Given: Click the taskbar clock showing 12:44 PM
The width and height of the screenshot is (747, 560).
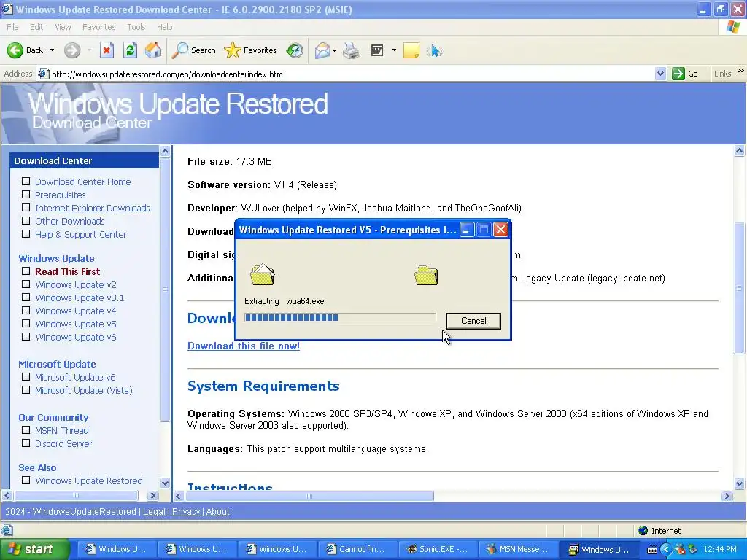Looking at the screenshot, I should click(x=720, y=550).
